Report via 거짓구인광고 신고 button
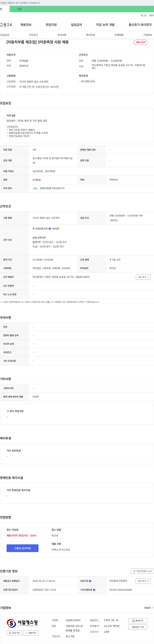 (142, 571)
